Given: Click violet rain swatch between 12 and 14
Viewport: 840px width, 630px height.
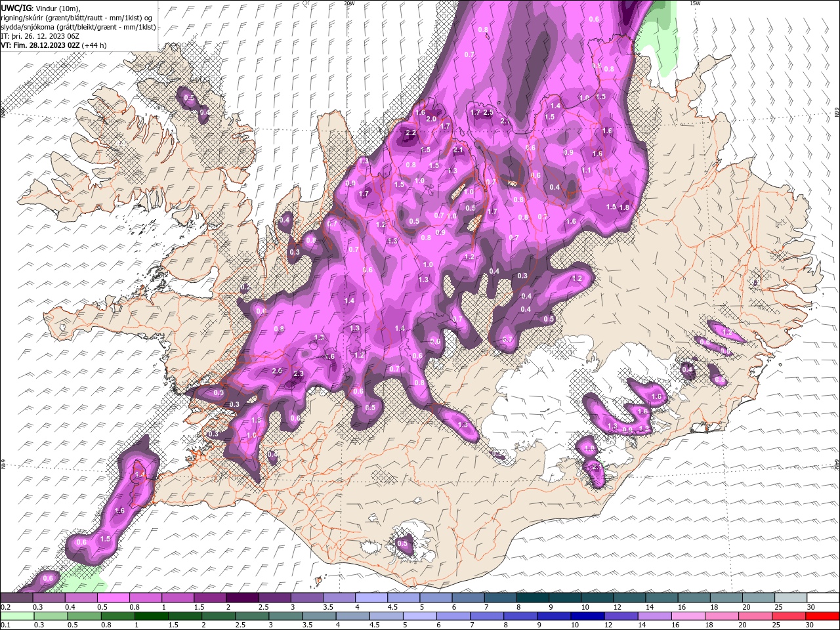Looking at the screenshot, I should [x=621, y=616].
